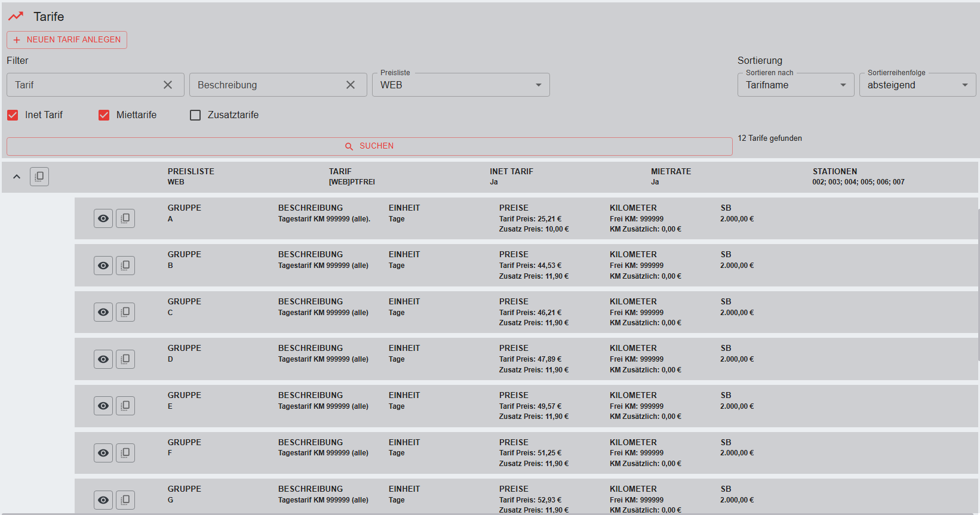Change Sortierreihenfolge from absteigend
The width and height of the screenshot is (980, 515).
click(917, 85)
